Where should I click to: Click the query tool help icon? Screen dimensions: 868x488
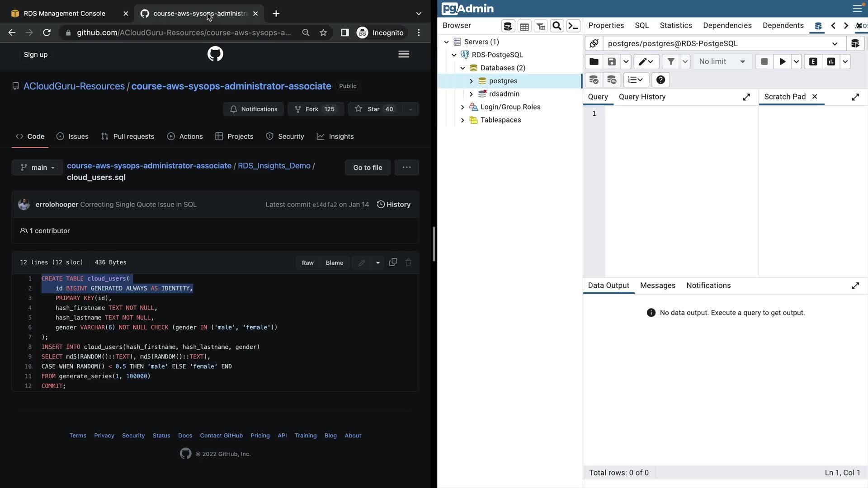point(660,80)
